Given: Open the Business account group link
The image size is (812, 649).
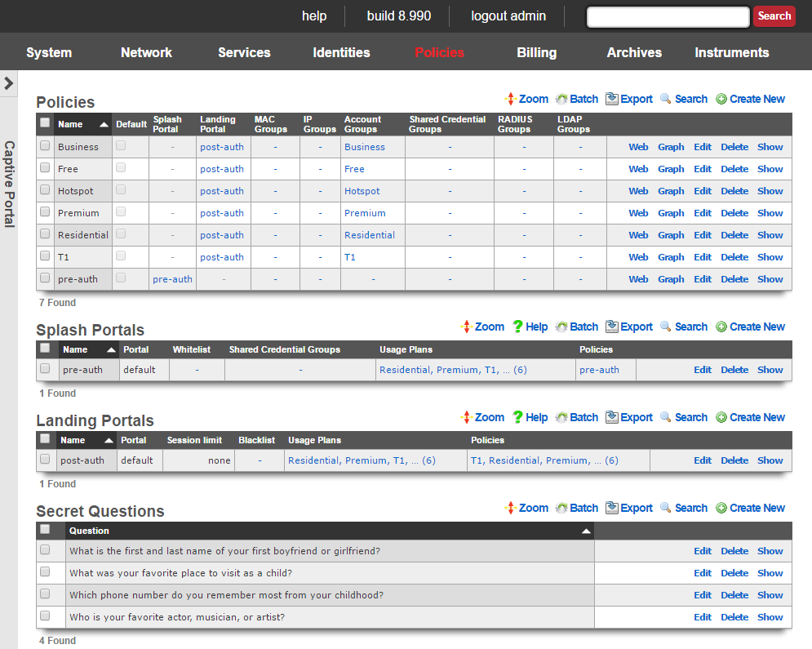Looking at the screenshot, I should [365, 147].
